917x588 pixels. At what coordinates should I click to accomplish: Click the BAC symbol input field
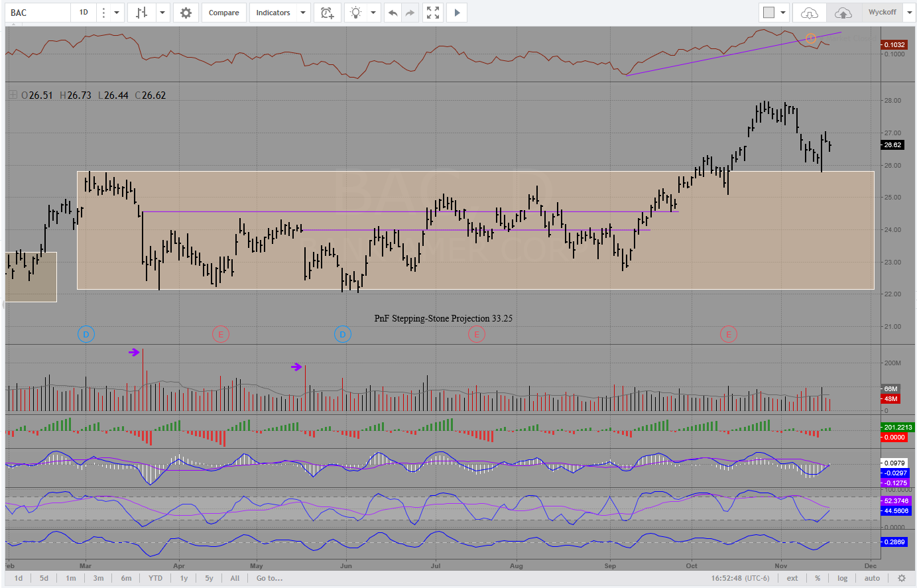click(x=38, y=13)
